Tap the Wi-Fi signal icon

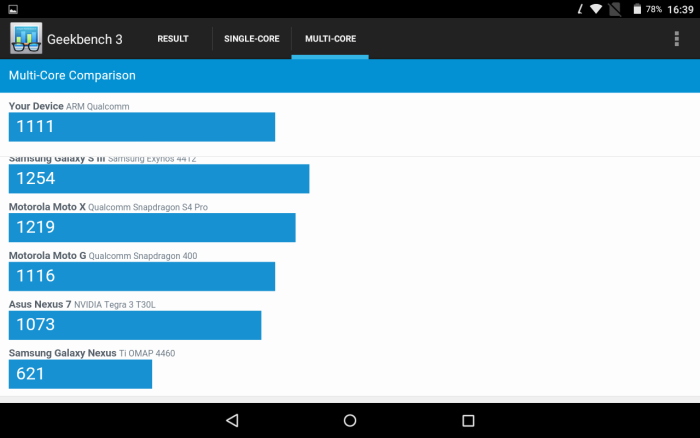(x=596, y=9)
